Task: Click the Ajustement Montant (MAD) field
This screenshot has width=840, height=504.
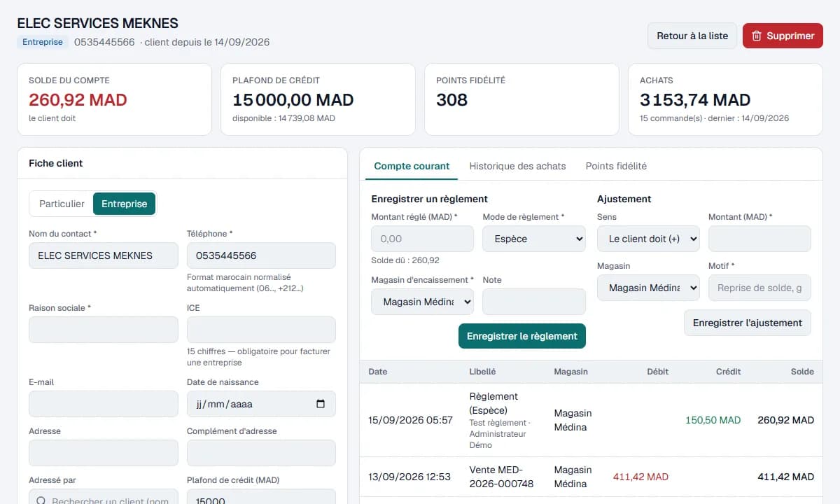Action: pyautogui.click(x=759, y=239)
